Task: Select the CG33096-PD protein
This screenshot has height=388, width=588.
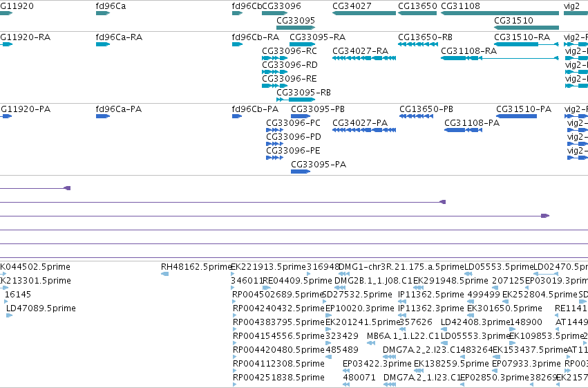Action: [x=274, y=144]
